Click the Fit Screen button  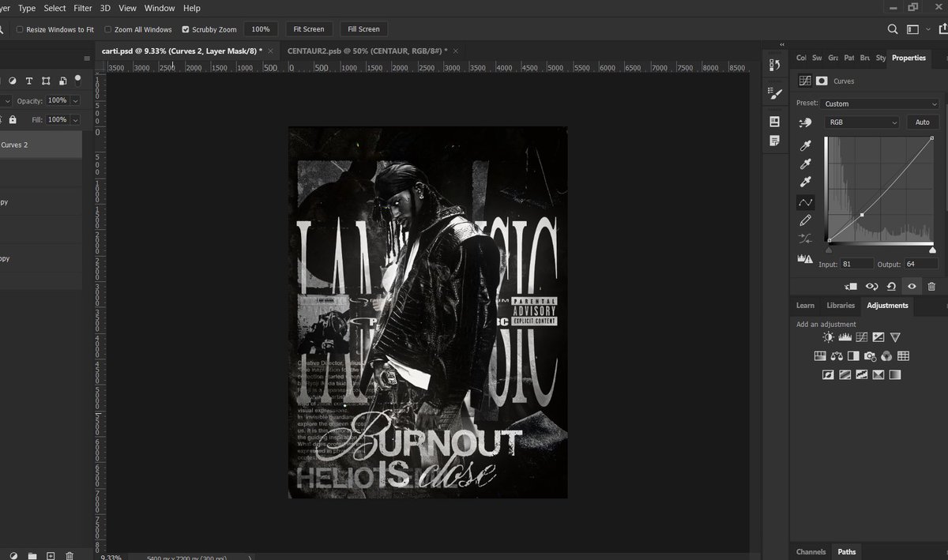pos(309,29)
